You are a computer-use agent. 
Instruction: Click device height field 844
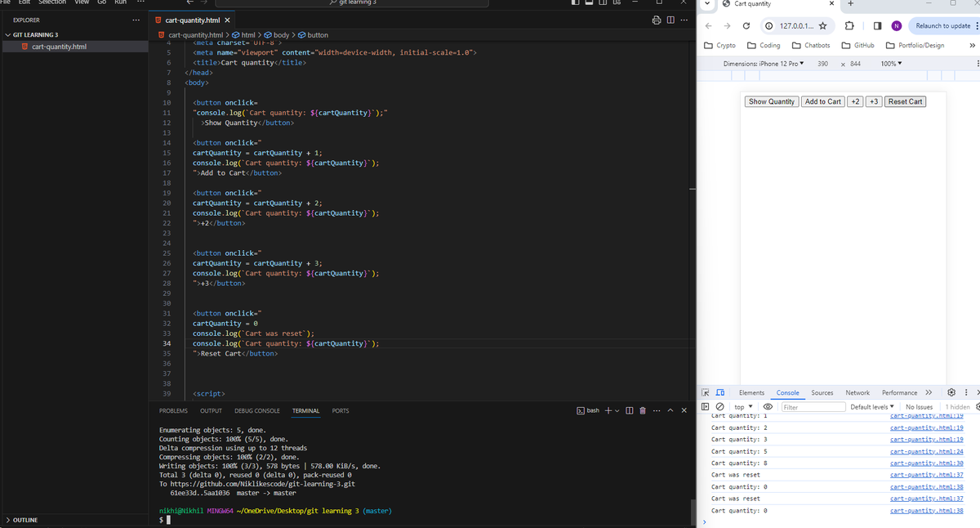855,64
